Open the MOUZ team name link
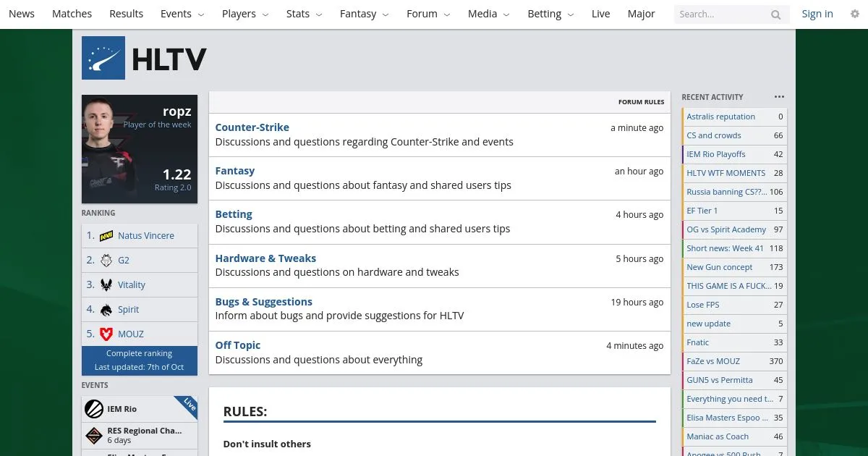This screenshot has width=868, height=456. (x=131, y=334)
